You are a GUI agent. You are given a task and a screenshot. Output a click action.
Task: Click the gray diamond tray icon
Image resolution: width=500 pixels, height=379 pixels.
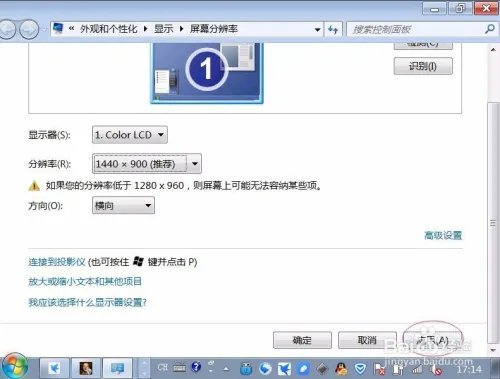(322, 369)
